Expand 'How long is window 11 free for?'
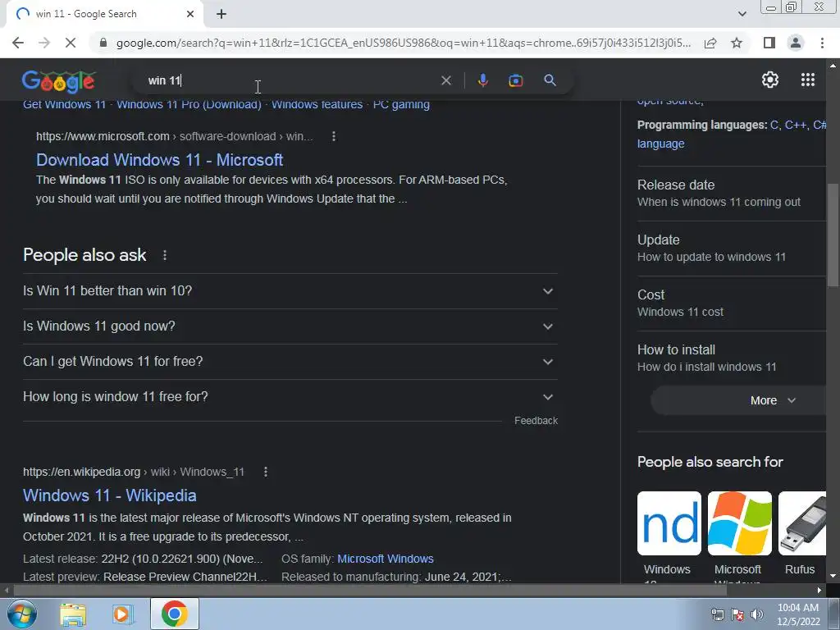This screenshot has height=630, width=840. 290,397
